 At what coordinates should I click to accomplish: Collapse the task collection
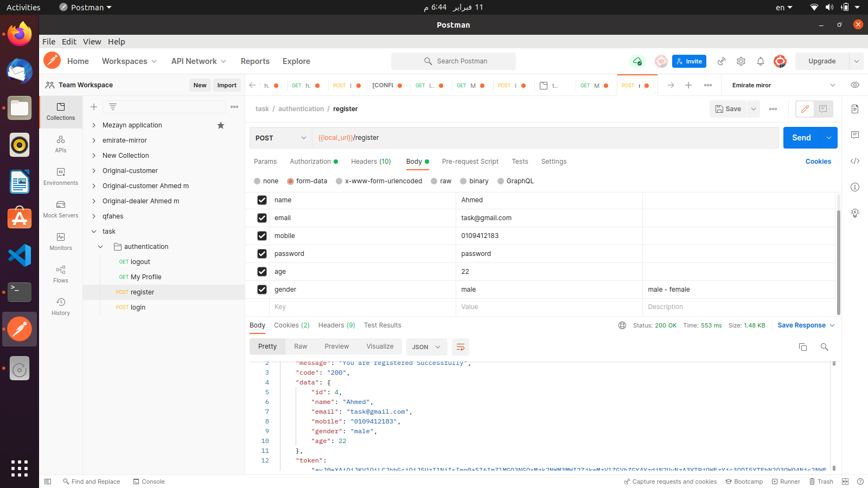click(94, 232)
